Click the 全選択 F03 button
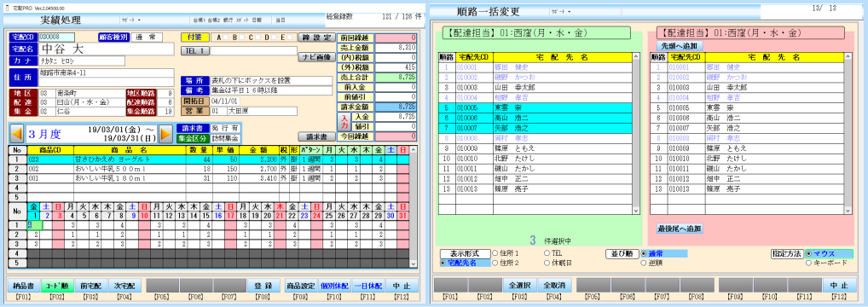Viewport: 868px width, 307px height. 519,286
